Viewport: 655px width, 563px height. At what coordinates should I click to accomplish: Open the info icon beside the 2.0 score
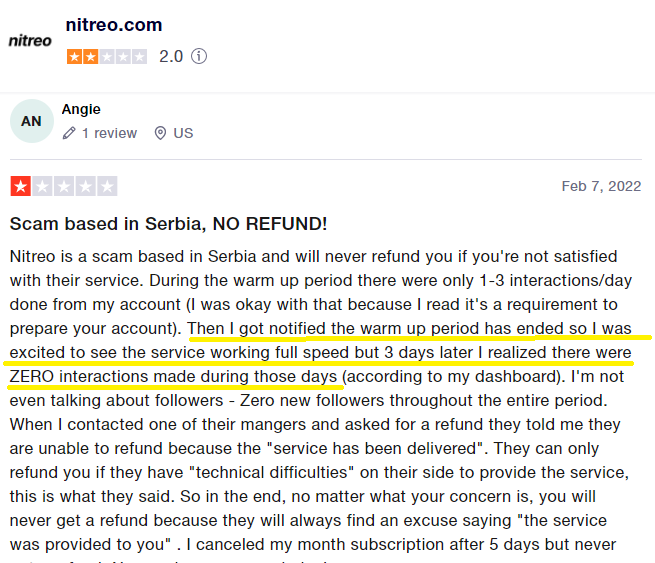click(x=199, y=57)
